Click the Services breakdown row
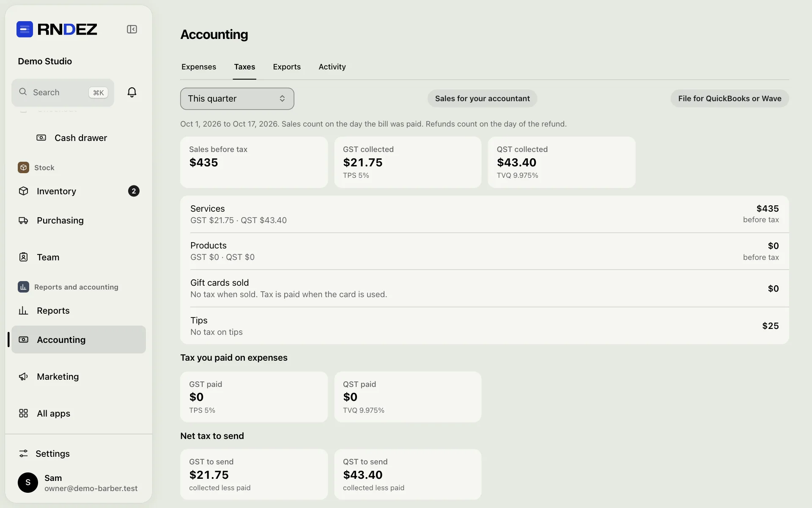This screenshot has width=812, height=508. tap(485, 214)
